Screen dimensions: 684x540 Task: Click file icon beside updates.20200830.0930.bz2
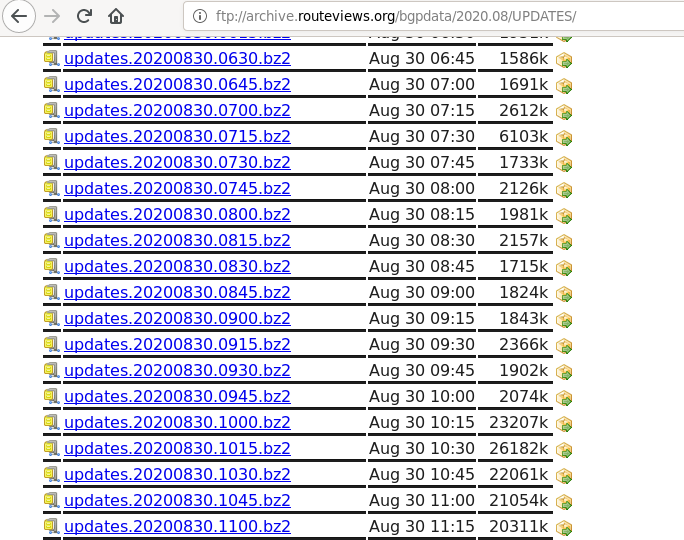click(x=51, y=370)
